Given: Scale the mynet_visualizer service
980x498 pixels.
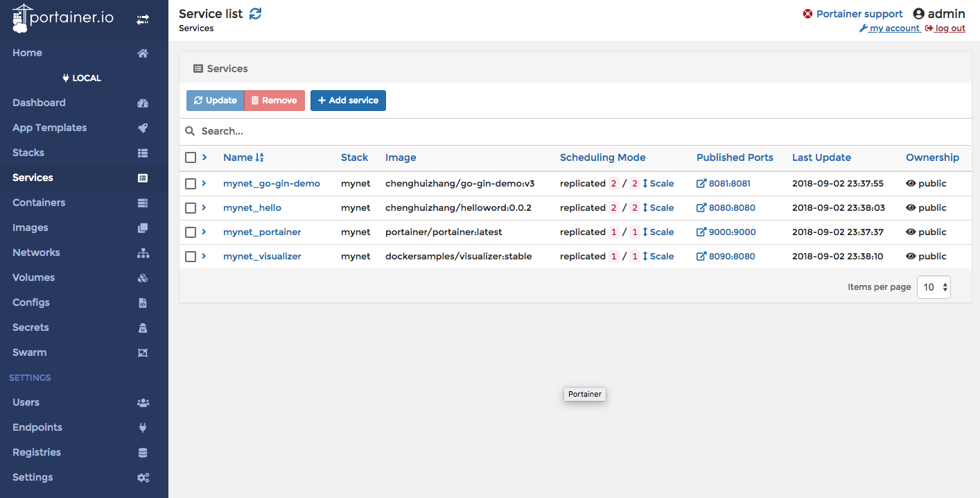Looking at the screenshot, I should 658,257.
